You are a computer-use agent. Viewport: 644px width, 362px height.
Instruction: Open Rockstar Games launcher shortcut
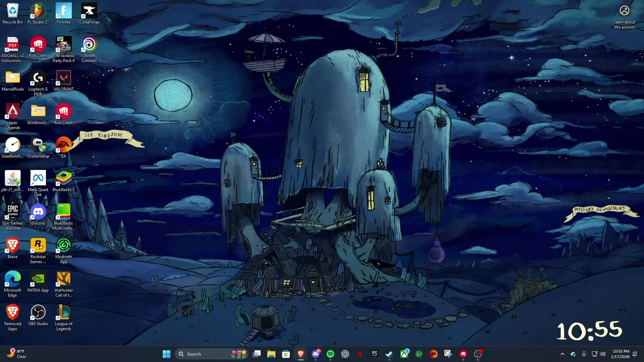click(x=38, y=251)
